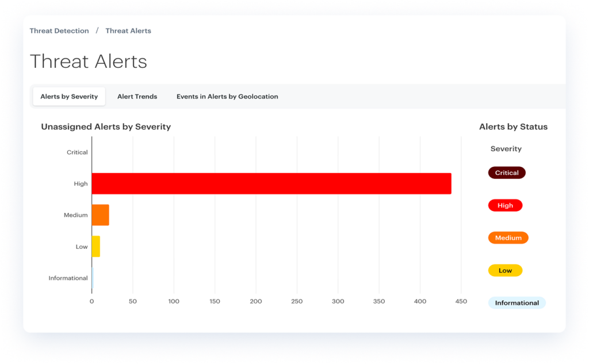The height and width of the screenshot is (364, 589).
Task: Switch to the Alert Trends tab
Action: coord(137,97)
